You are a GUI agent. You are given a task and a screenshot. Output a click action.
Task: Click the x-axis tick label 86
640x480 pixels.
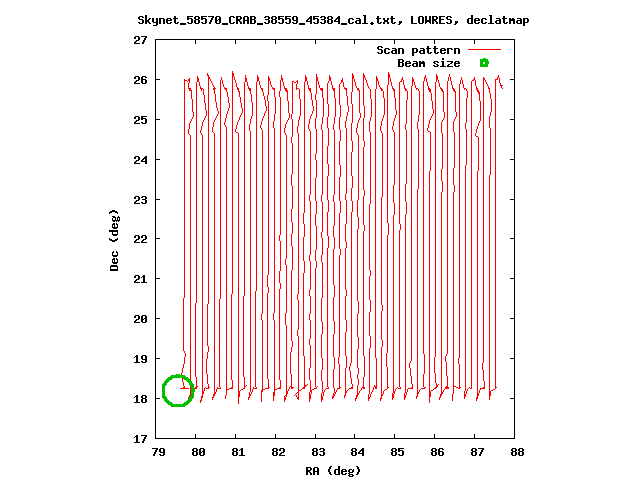[437, 452]
